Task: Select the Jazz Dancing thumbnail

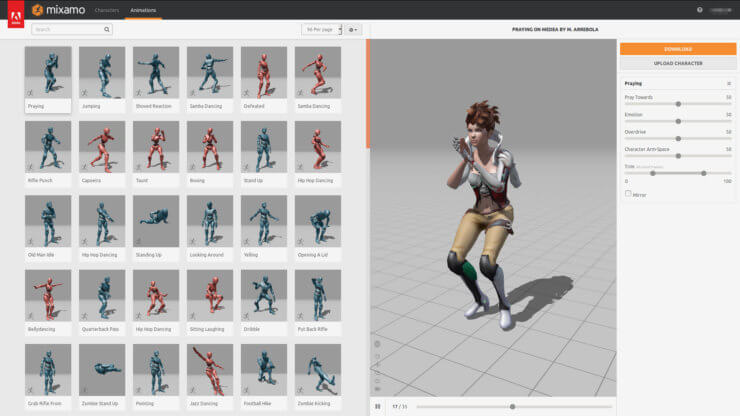Action: pyautogui.click(x=210, y=370)
